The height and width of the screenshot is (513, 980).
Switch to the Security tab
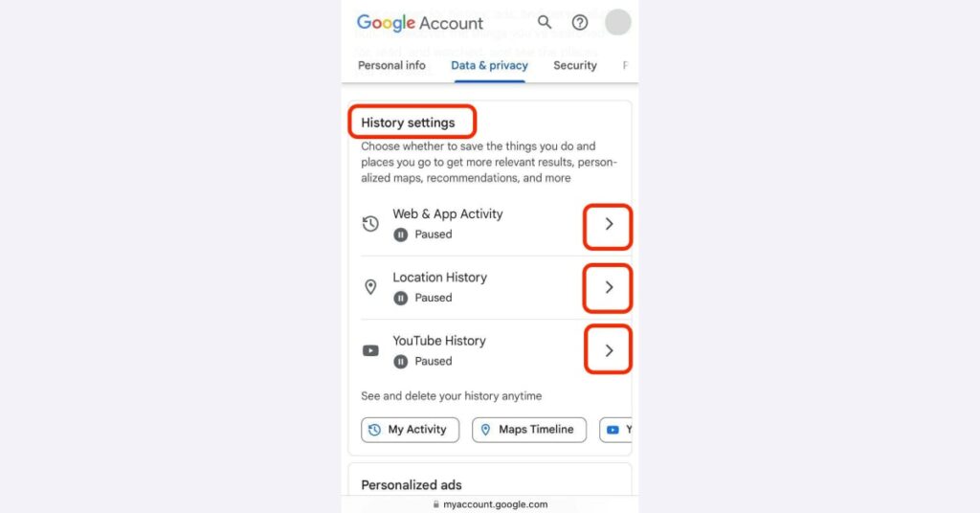pos(575,66)
